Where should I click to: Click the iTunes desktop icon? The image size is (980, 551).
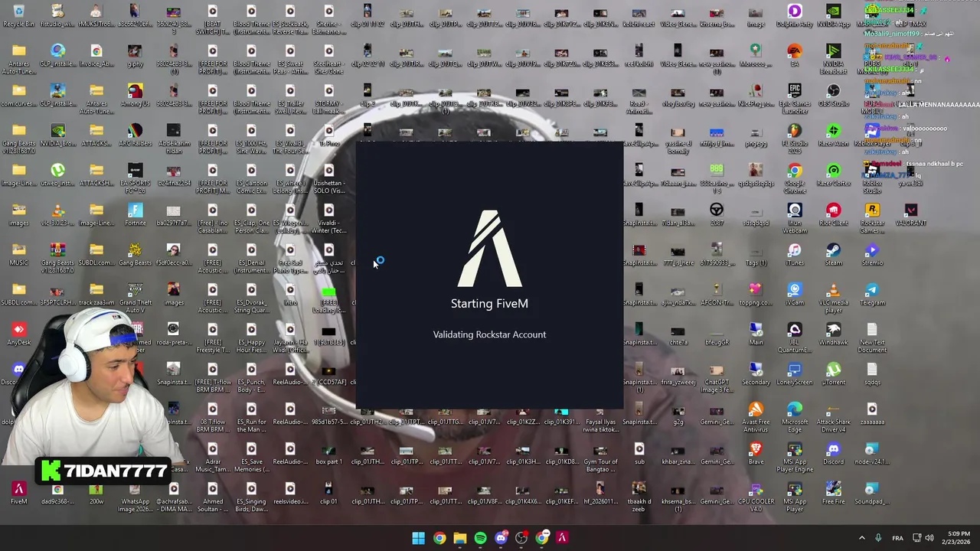(794, 254)
